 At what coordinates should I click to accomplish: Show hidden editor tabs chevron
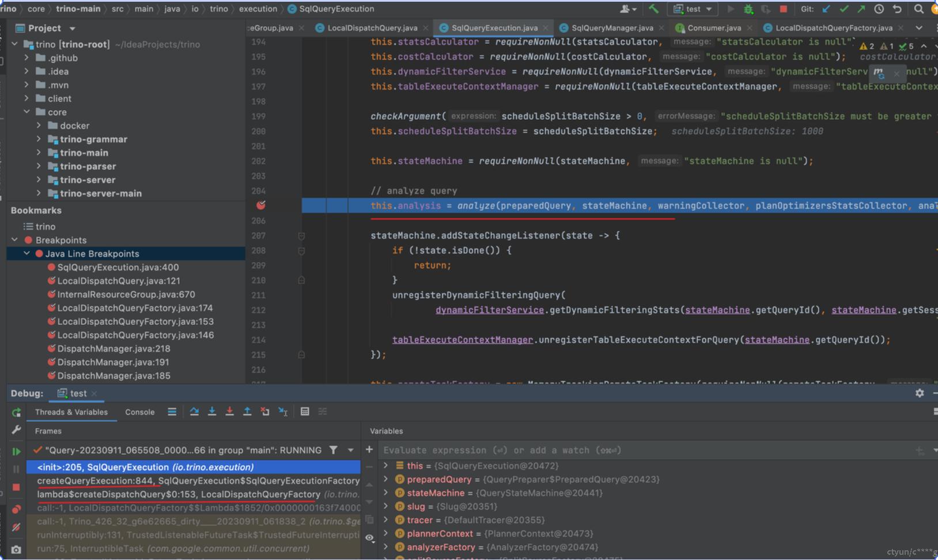919,28
